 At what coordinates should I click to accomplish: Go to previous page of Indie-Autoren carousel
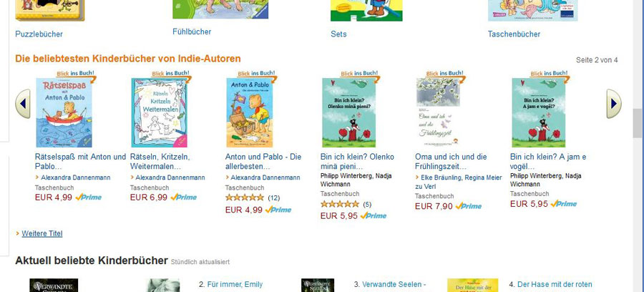[23, 104]
